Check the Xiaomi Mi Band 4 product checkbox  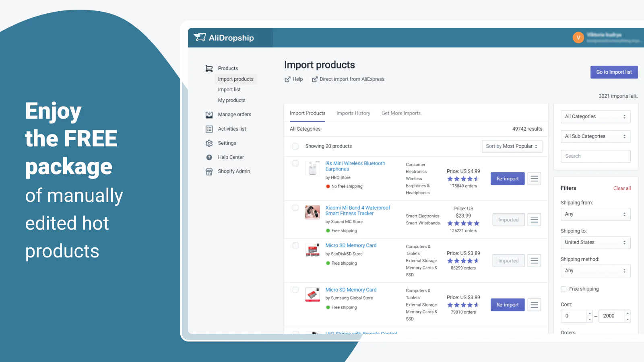(x=295, y=208)
